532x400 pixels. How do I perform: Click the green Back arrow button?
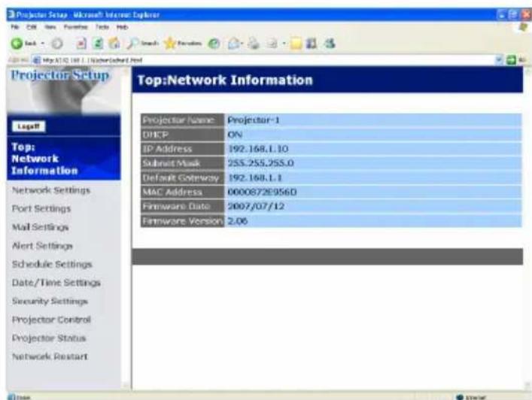(x=17, y=44)
